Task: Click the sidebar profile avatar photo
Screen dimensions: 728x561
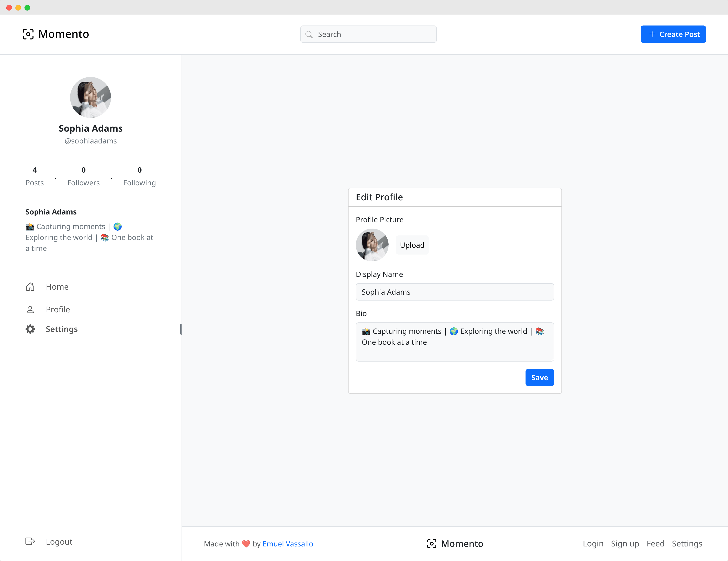Action: click(x=90, y=97)
